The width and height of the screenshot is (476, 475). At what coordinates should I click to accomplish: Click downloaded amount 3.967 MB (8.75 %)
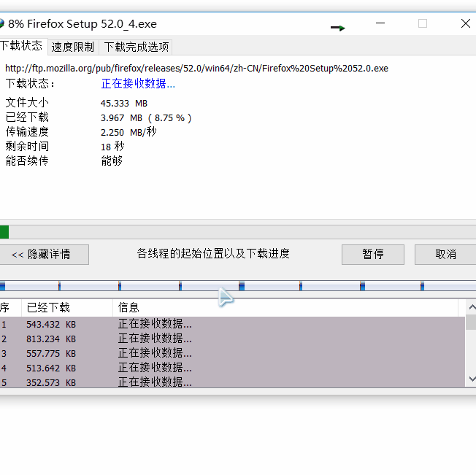point(146,118)
